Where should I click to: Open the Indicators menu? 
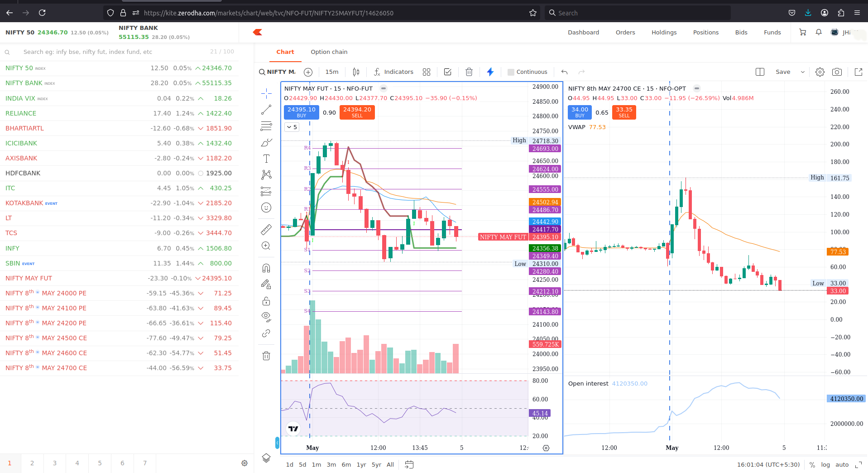tap(393, 72)
